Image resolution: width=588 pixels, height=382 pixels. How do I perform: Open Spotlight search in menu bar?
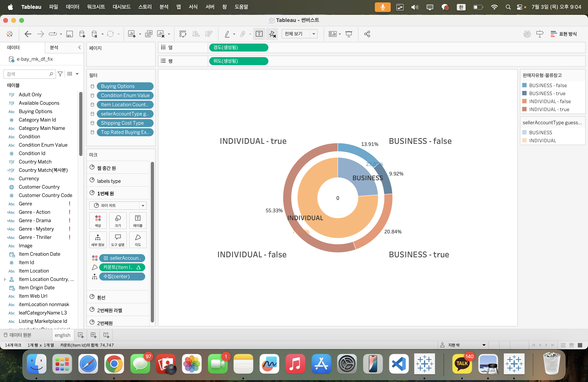(508, 7)
